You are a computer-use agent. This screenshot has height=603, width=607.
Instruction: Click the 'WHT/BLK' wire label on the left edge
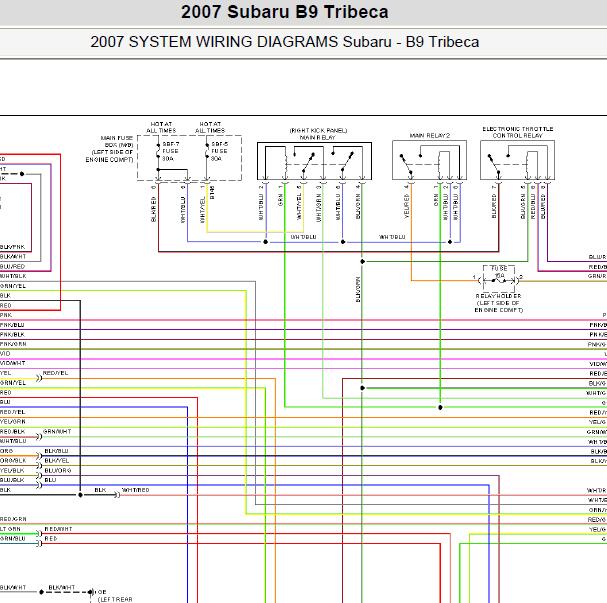(13, 276)
